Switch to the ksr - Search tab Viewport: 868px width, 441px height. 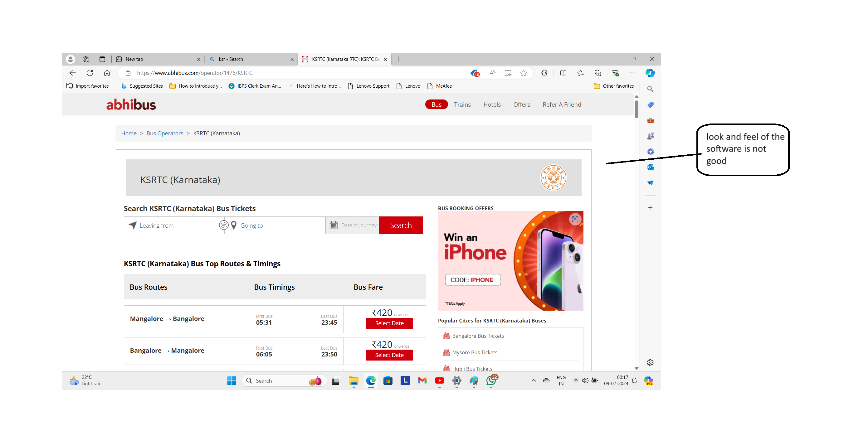(x=252, y=59)
